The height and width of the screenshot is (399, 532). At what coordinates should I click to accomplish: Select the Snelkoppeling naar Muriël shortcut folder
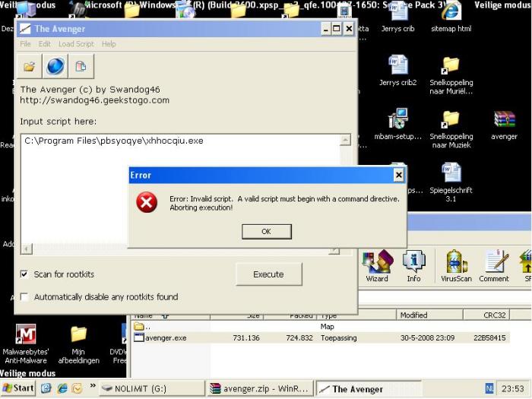click(x=451, y=75)
